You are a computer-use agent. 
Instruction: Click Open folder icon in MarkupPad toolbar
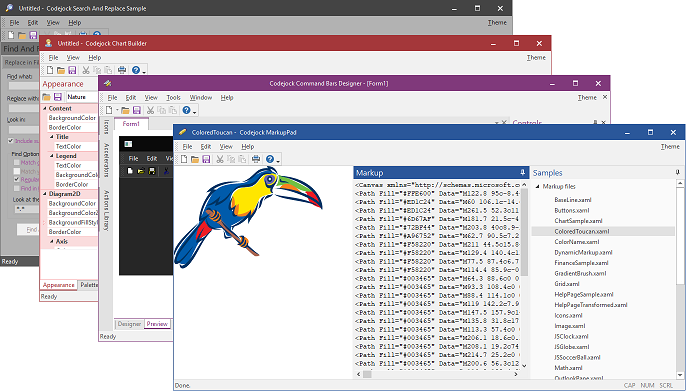coord(195,159)
